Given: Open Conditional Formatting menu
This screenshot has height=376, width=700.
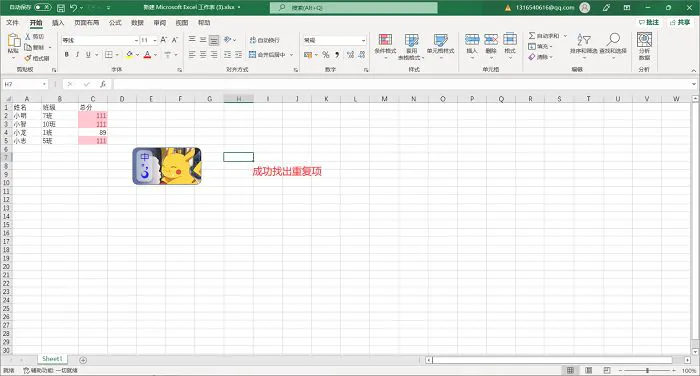Looking at the screenshot, I should [x=385, y=46].
